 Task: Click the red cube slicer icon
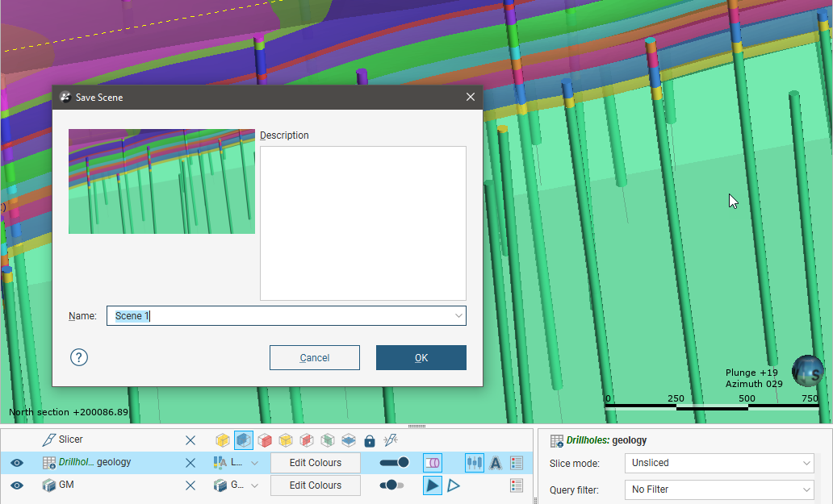pyautogui.click(x=265, y=440)
